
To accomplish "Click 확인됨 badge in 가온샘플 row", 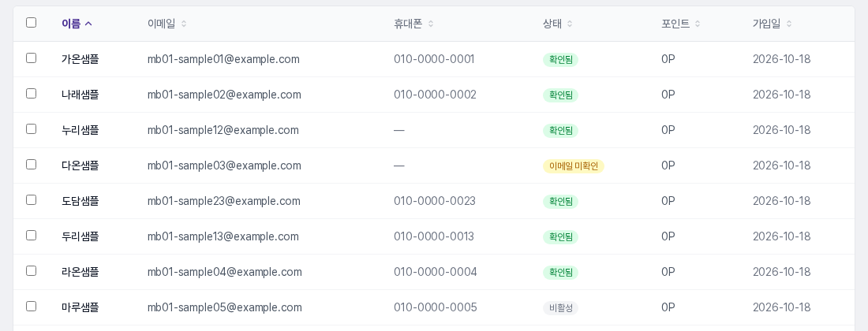I will click(560, 60).
